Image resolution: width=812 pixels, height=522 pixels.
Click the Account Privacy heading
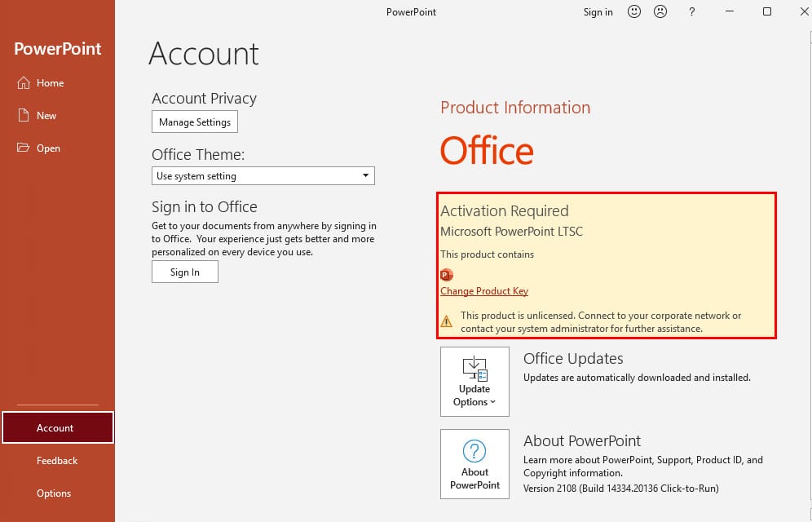click(x=204, y=99)
